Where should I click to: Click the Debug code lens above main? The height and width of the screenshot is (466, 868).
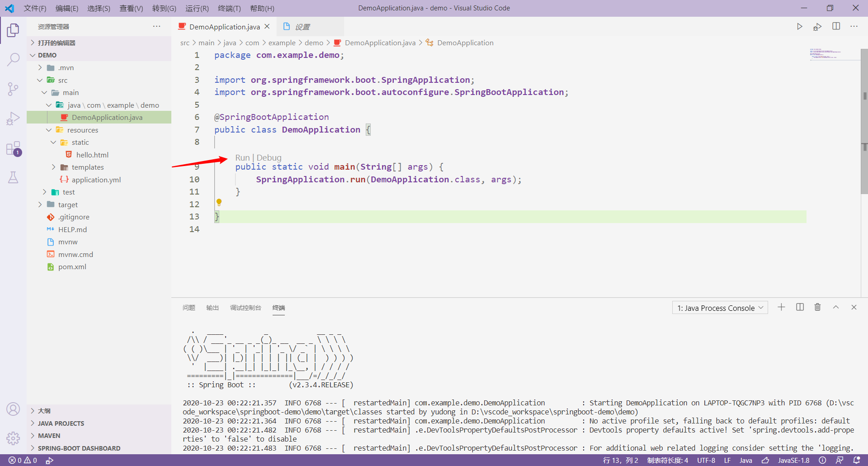(269, 157)
